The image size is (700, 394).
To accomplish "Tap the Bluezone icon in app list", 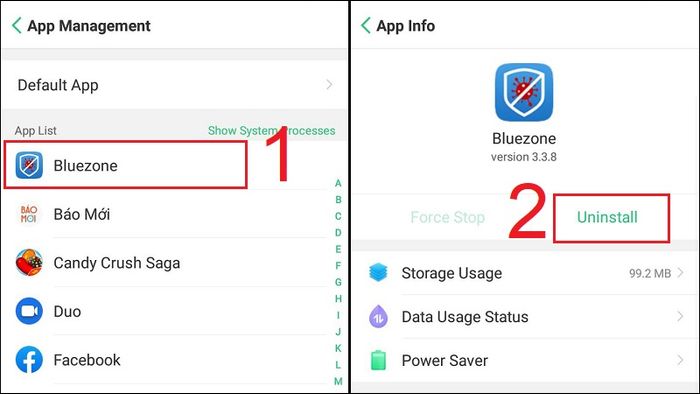I will point(29,165).
